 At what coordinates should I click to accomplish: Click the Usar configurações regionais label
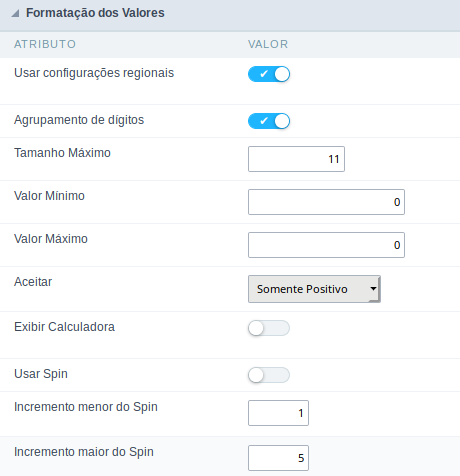point(94,73)
